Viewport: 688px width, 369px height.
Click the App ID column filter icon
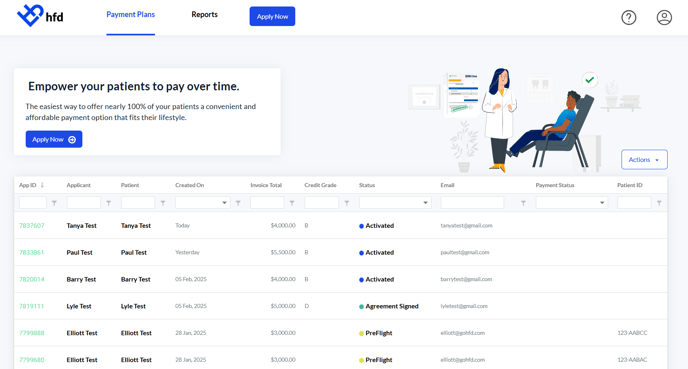pyautogui.click(x=54, y=203)
